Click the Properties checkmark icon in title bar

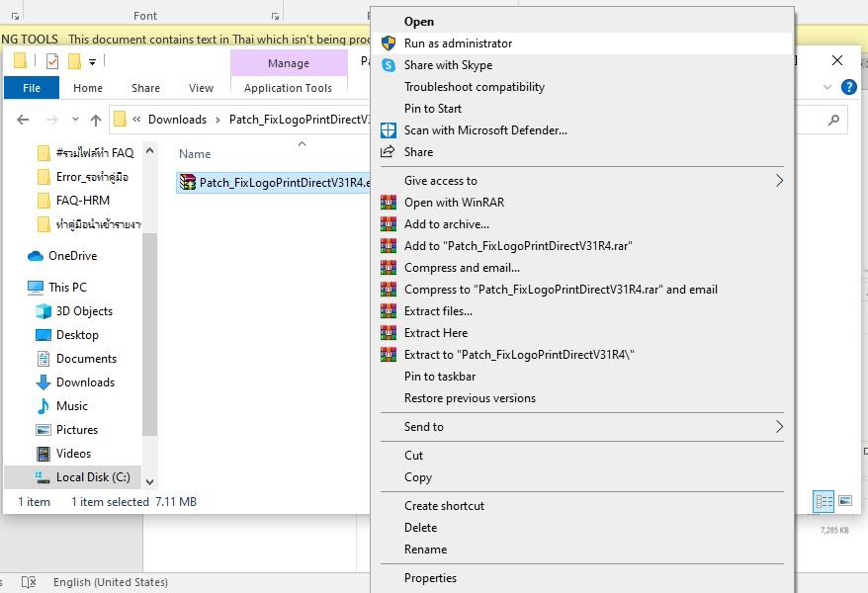click(51, 61)
